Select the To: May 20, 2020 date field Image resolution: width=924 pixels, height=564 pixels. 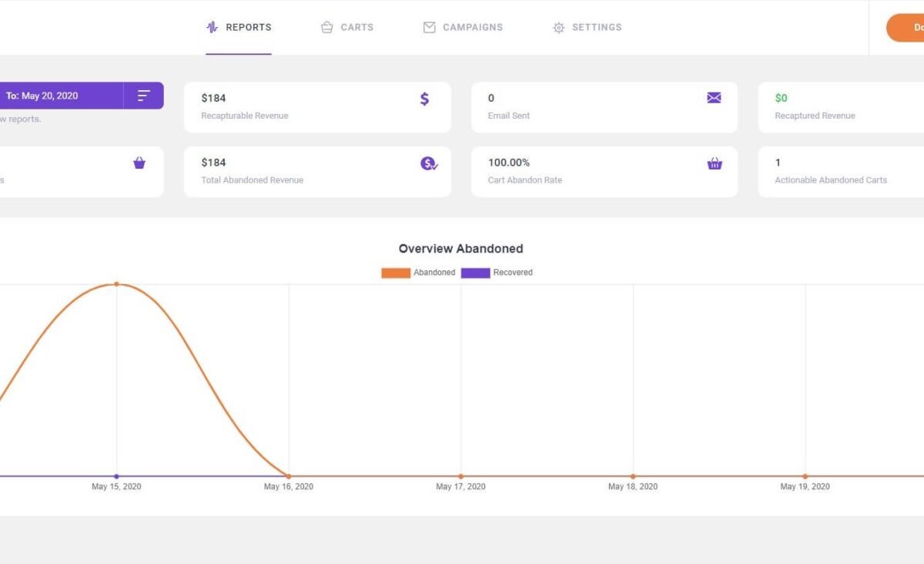[x=42, y=96]
